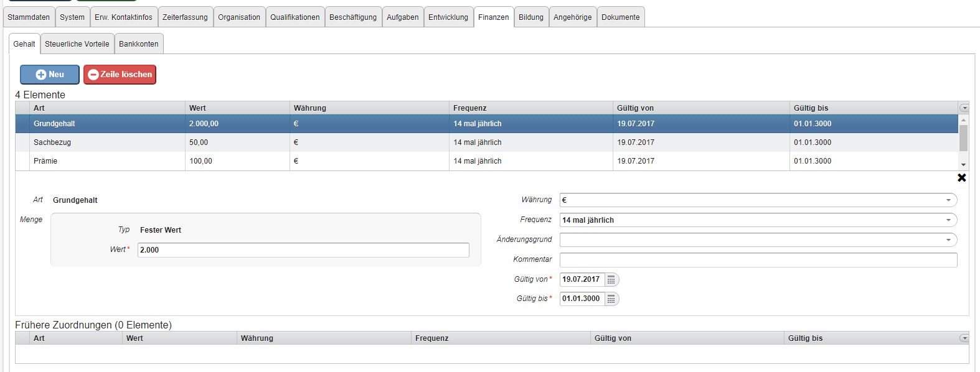980x372 pixels.
Task: Click Neu button to add entry
Action: 50,75
